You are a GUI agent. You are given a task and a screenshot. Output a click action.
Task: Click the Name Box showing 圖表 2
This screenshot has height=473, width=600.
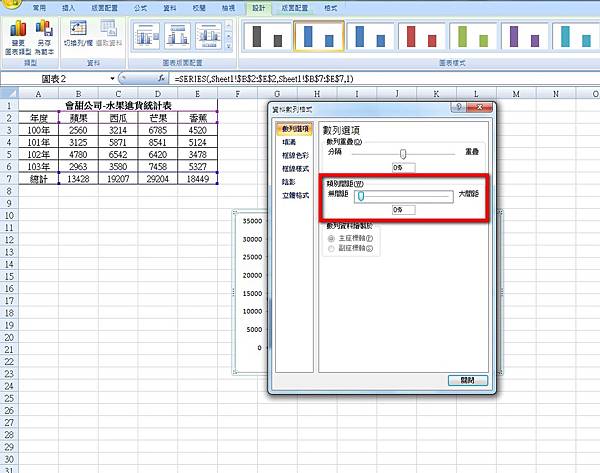54,79
